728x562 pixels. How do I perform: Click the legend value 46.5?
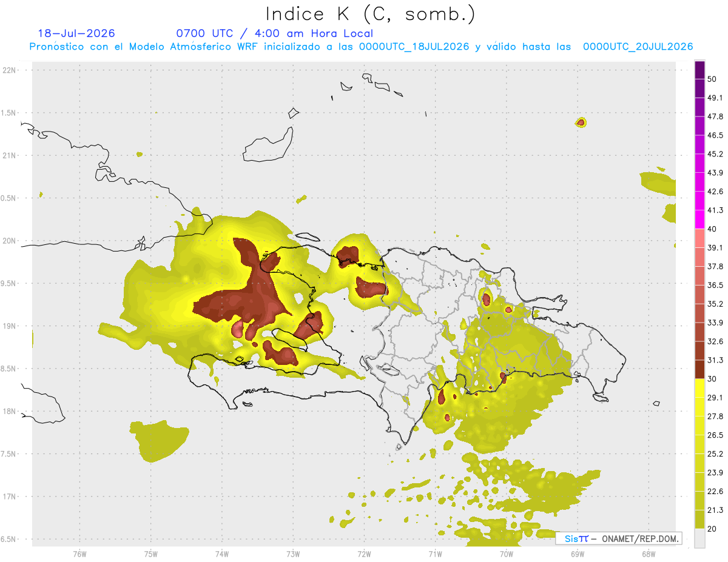click(715, 135)
